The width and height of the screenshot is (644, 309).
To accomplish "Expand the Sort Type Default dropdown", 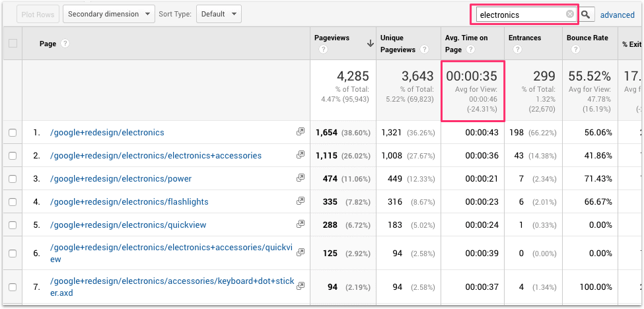I will pos(219,14).
